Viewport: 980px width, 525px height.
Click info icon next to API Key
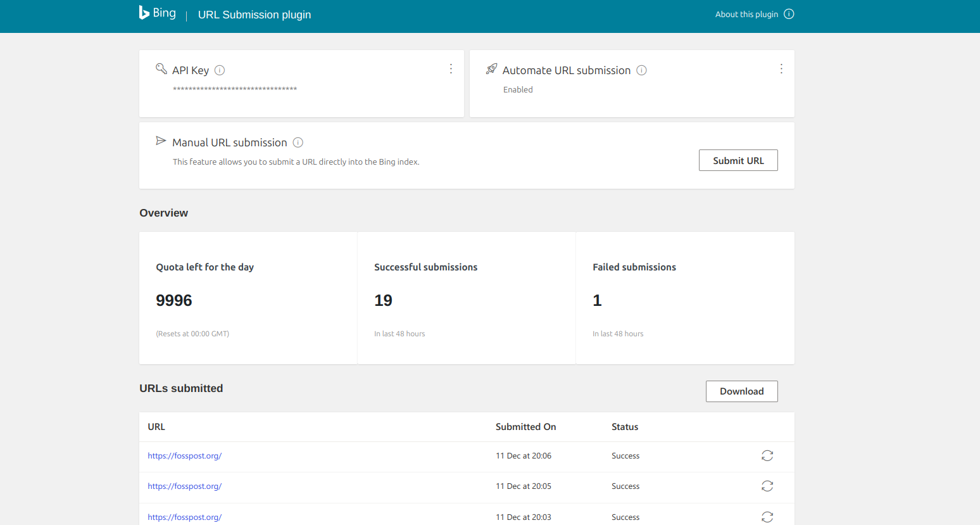pyautogui.click(x=220, y=70)
